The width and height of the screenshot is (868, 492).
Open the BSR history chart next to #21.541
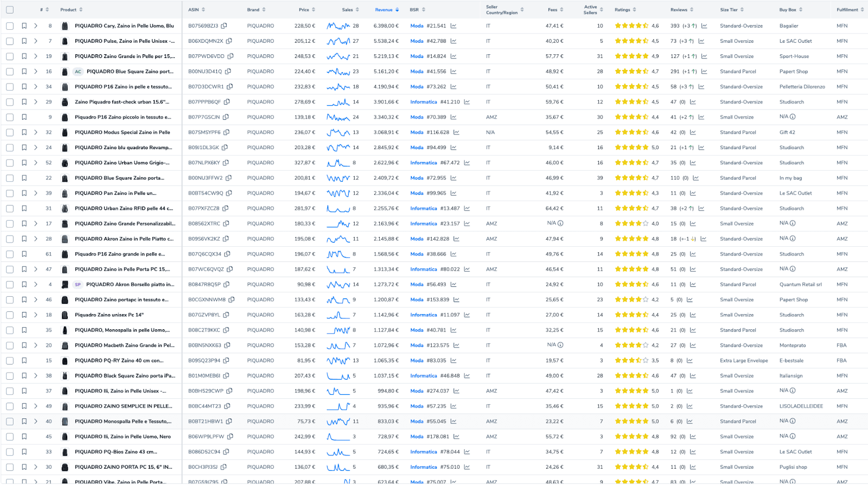453,25
